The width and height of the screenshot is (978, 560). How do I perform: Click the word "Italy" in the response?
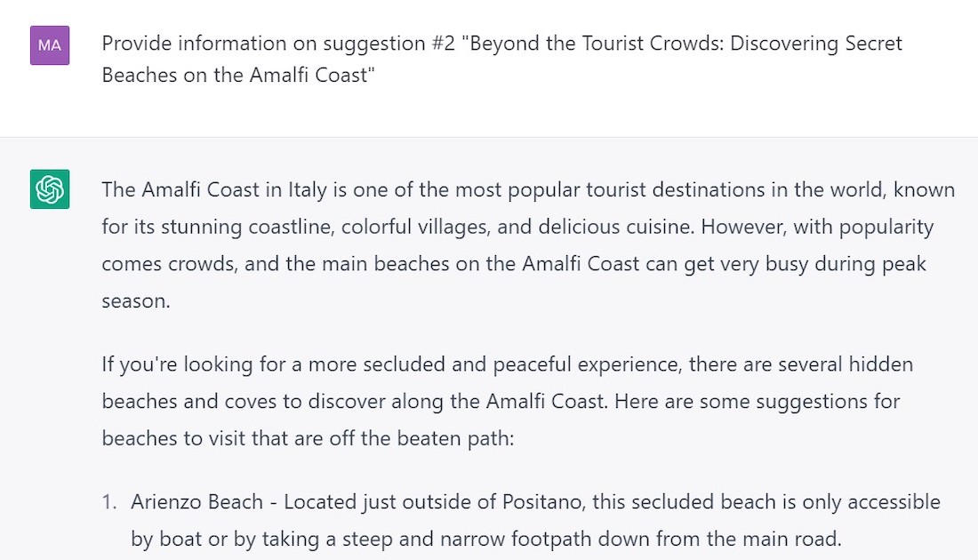[307, 190]
